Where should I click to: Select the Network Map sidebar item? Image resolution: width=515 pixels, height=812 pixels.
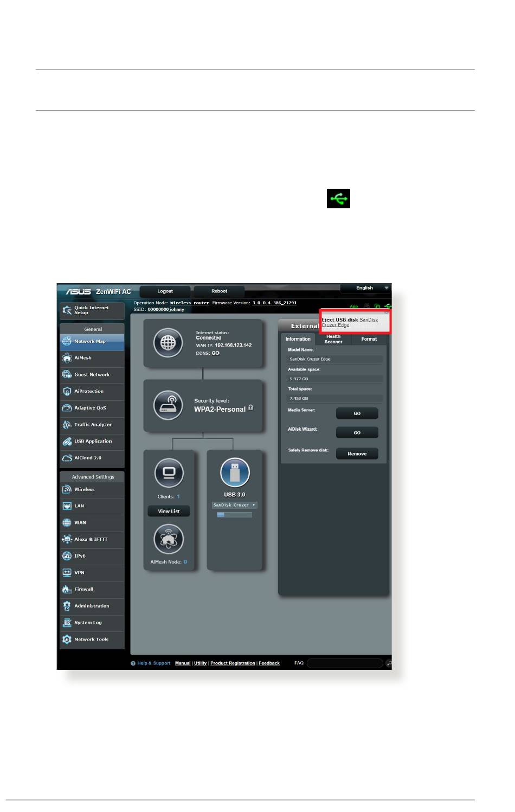tap(92, 341)
